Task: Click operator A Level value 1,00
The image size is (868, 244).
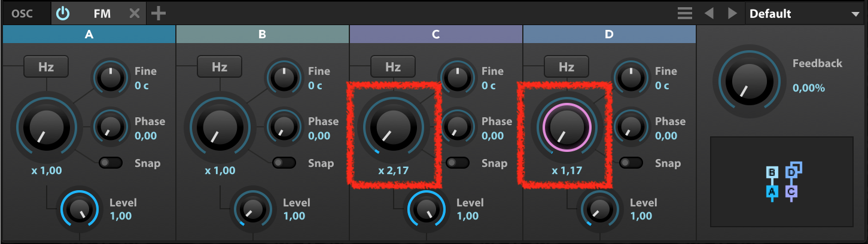Action: (x=121, y=216)
